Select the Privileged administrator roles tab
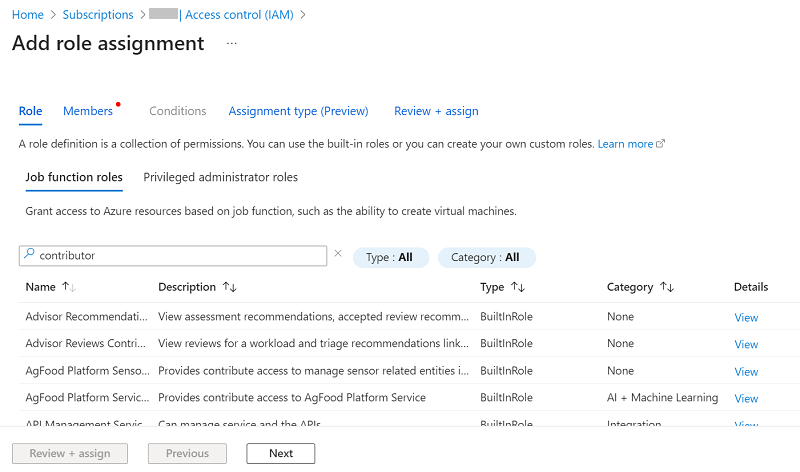Screen dimensions: 800x472 [x=220, y=177]
